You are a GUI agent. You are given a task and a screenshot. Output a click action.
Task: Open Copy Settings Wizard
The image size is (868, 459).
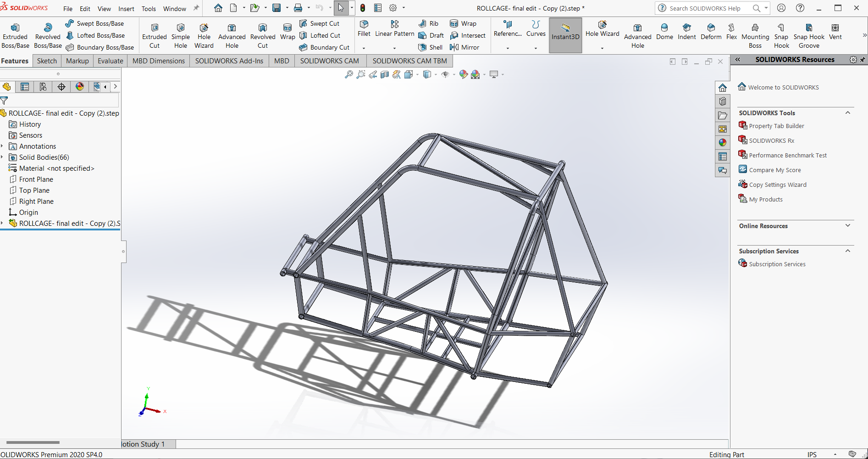[778, 185]
